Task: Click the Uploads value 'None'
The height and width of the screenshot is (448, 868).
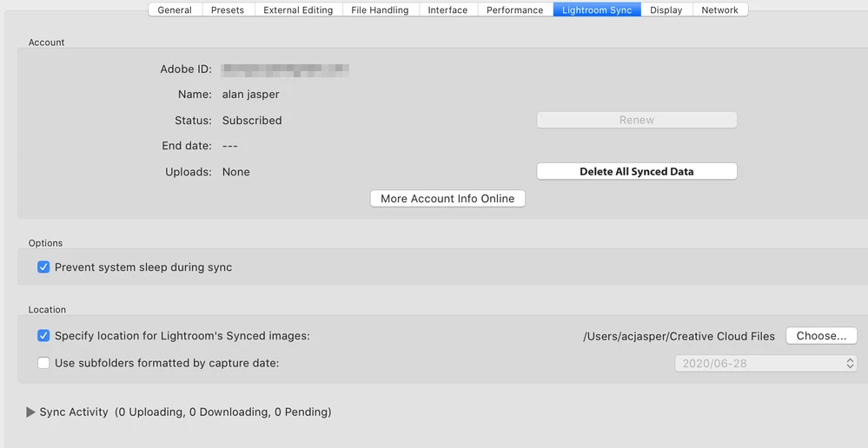Action: point(235,172)
